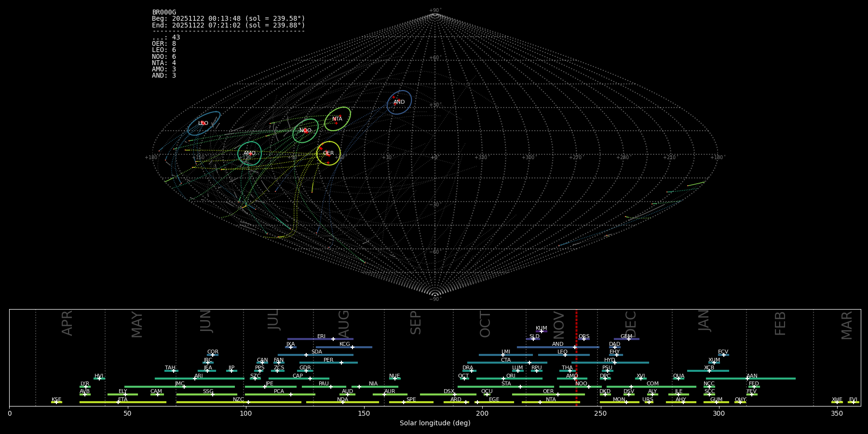Click the ETA shower label in timeline
This screenshot has width=868, height=434.
123,399
